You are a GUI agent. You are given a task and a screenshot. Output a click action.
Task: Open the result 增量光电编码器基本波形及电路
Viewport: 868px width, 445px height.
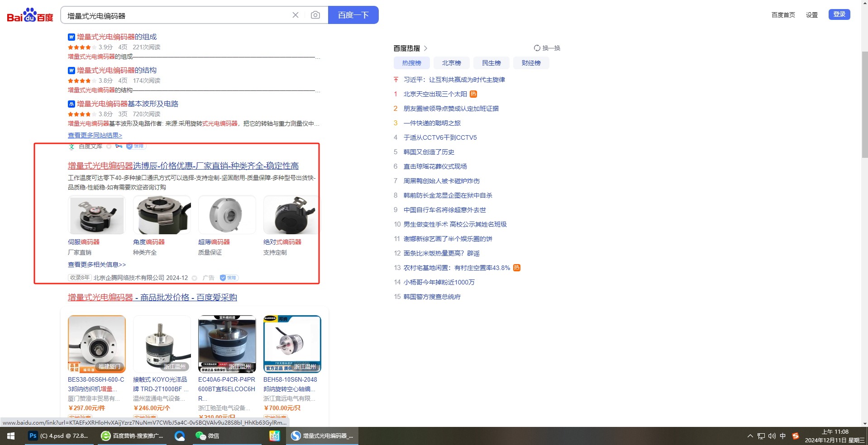coord(128,104)
